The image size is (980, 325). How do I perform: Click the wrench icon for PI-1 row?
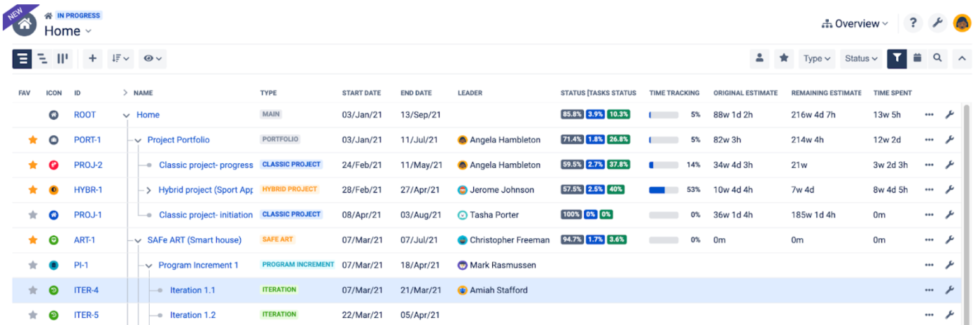[x=950, y=265]
